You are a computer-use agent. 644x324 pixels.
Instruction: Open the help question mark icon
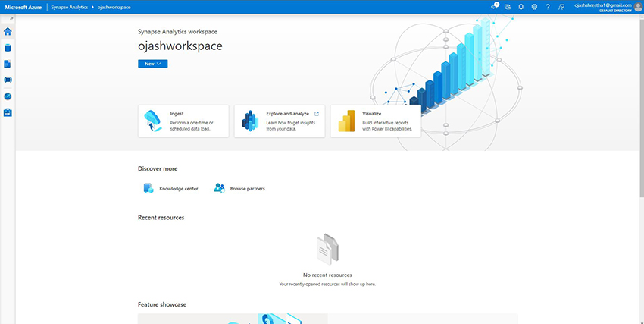548,7
